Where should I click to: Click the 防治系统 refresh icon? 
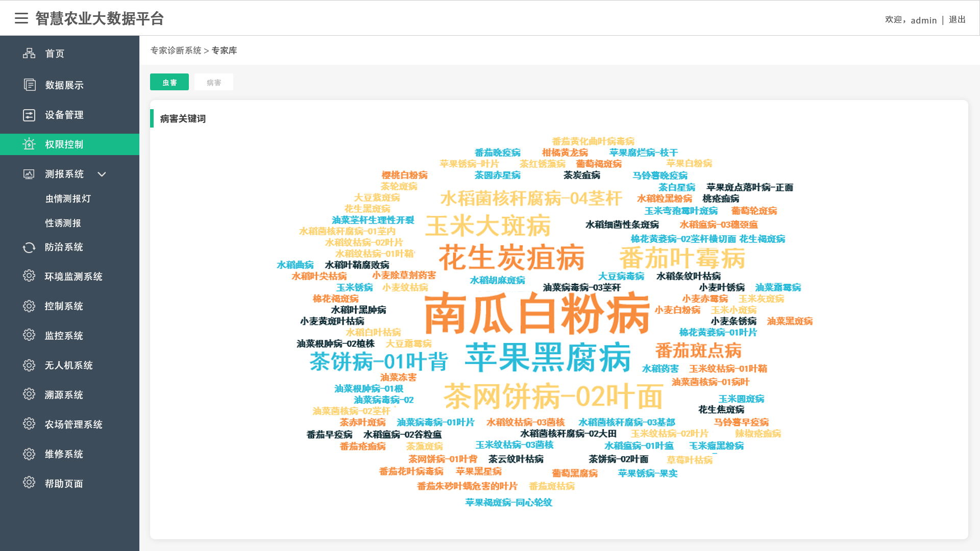[x=29, y=247]
